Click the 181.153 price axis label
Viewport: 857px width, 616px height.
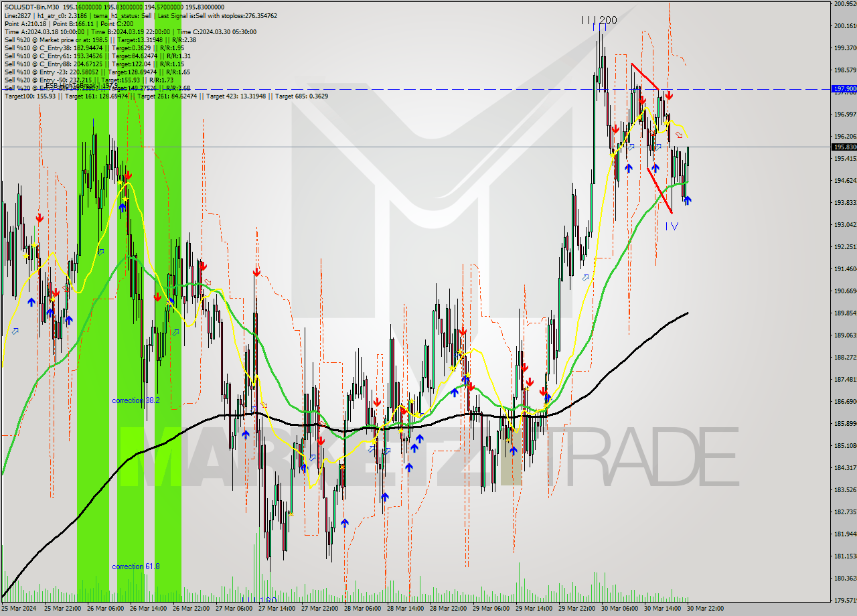pyautogui.click(x=845, y=556)
